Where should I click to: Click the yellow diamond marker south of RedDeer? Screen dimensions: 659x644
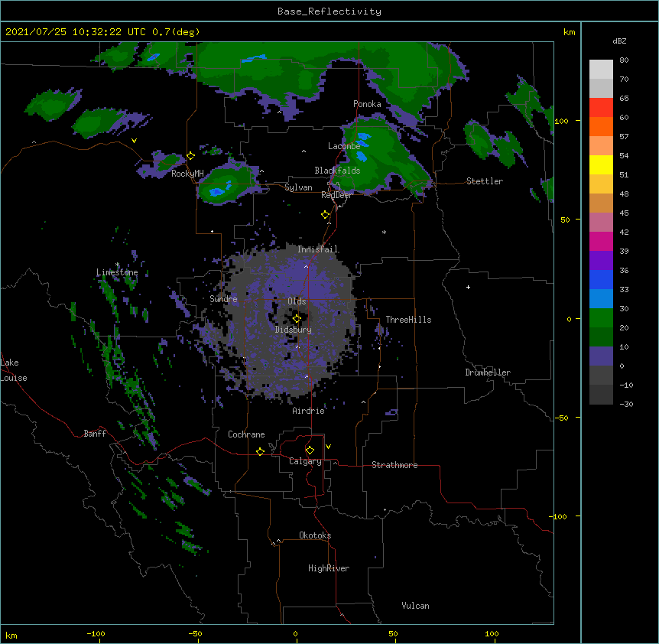326,215
